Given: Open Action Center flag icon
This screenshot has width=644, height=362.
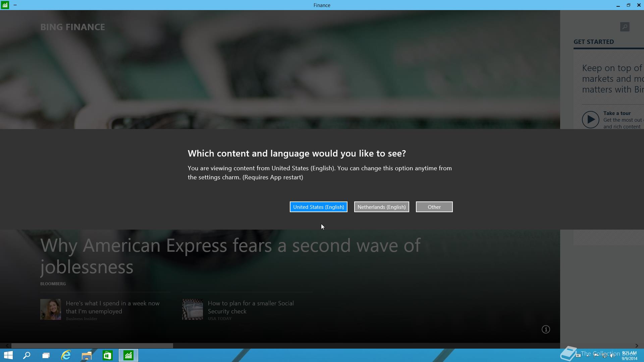Looking at the screenshot, I should click(596, 356).
